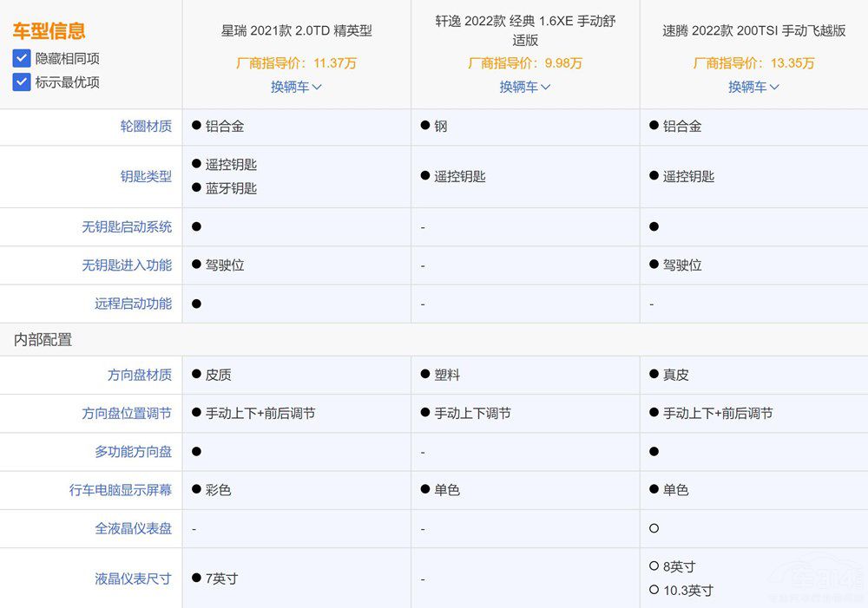Click the optional-equipment circle in 全液晶仪表盘 row
This screenshot has height=608, width=868.
click(654, 528)
